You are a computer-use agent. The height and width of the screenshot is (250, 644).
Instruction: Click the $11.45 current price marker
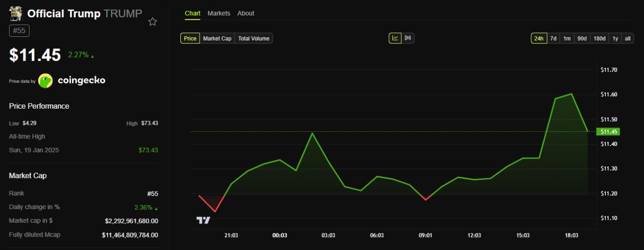(x=608, y=132)
